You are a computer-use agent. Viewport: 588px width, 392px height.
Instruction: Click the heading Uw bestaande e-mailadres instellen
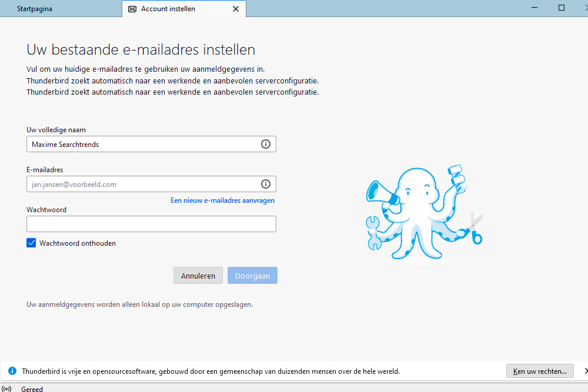click(141, 50)
